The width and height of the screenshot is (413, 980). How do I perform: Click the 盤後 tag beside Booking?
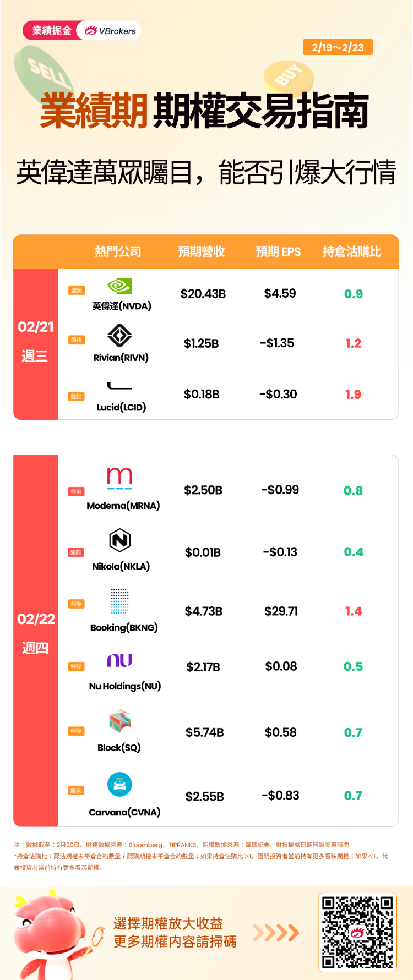coord(77,604)
